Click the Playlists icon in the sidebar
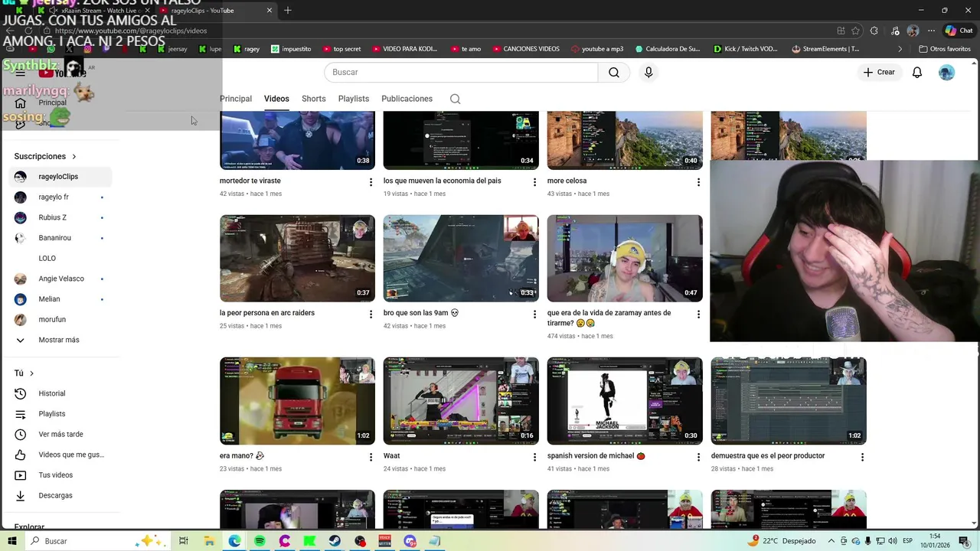980x551 pixels. point(21,414)
